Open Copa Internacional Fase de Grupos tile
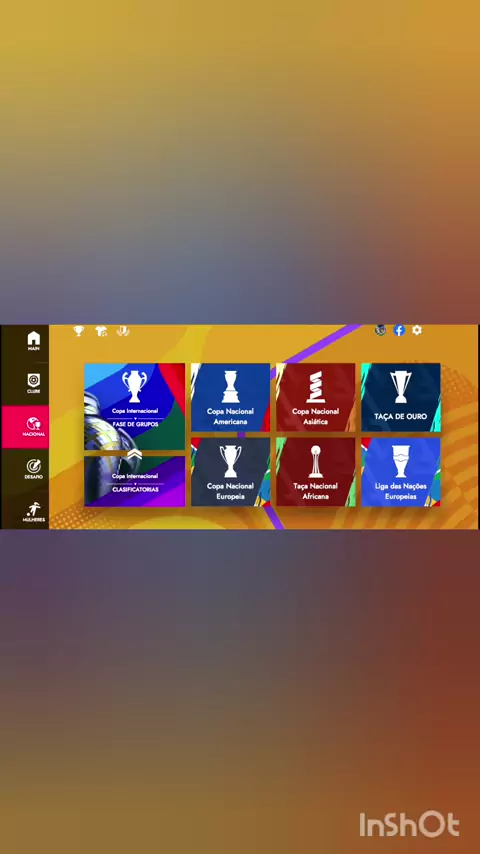The image size is (480, 854). click(135, 406)
